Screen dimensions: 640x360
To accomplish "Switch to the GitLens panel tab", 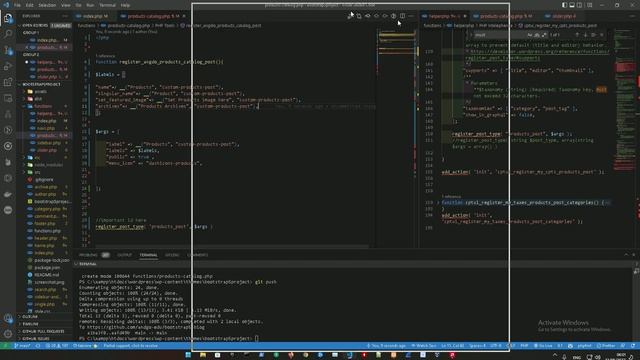I will (172, 255).
